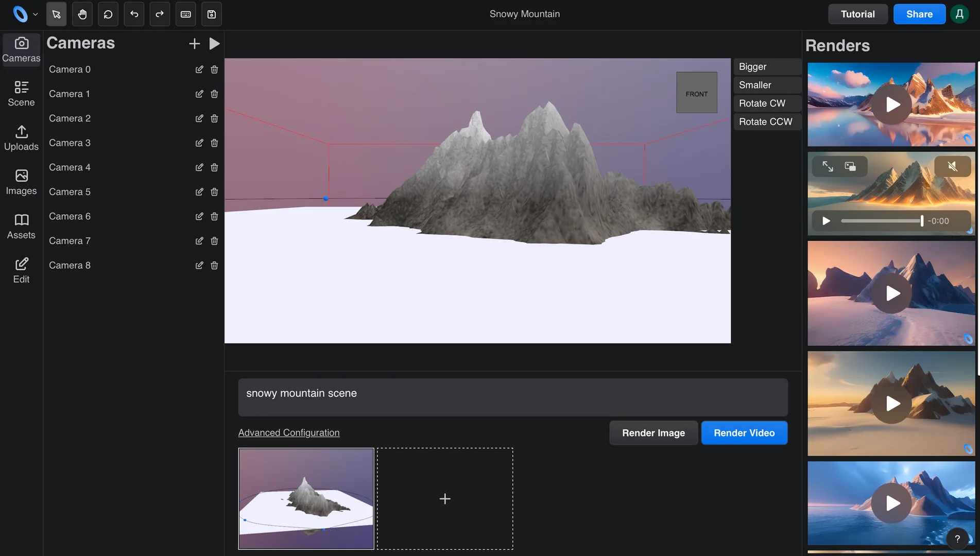Image resolution: width=980 pixels, height=556 pixels.
Task: Switch to the Assets tab
Action: 21,227
